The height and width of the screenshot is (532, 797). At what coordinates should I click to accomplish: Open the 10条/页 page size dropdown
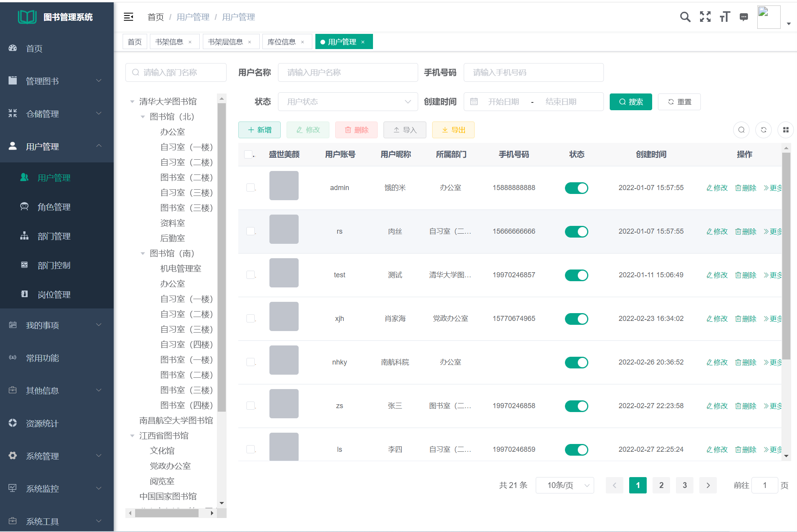click(x=565, y=485)
